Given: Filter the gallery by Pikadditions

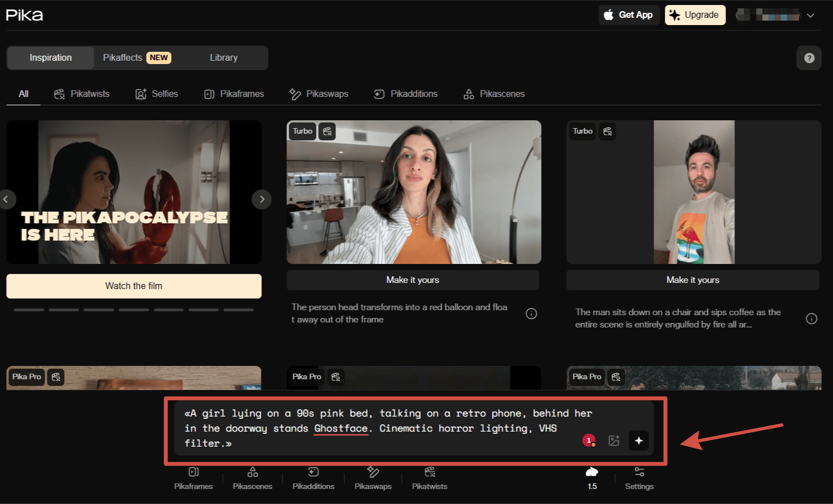Looking at the screenshot, I should point(406,94).
